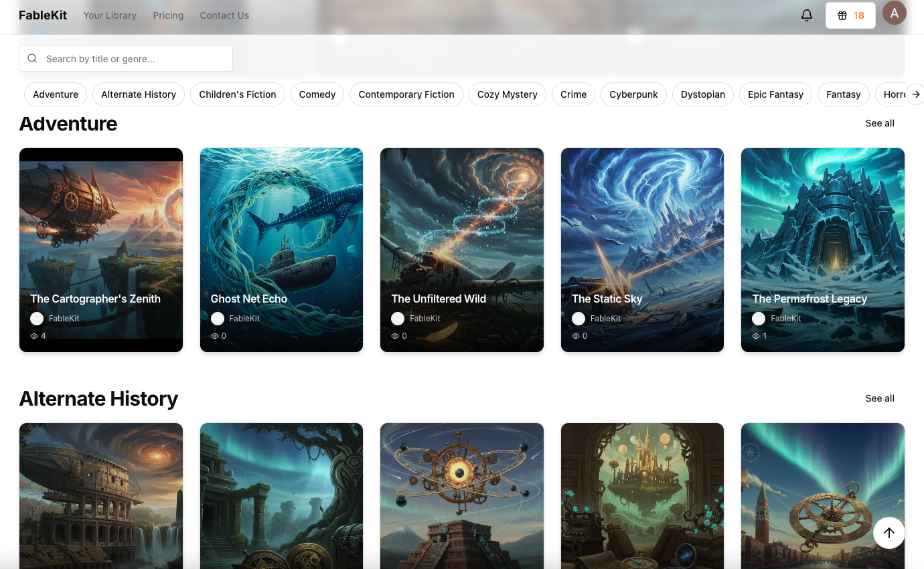924x569 pixels.
Task: Click the gift icon showing 18 credits
Action: pos(850,15)
